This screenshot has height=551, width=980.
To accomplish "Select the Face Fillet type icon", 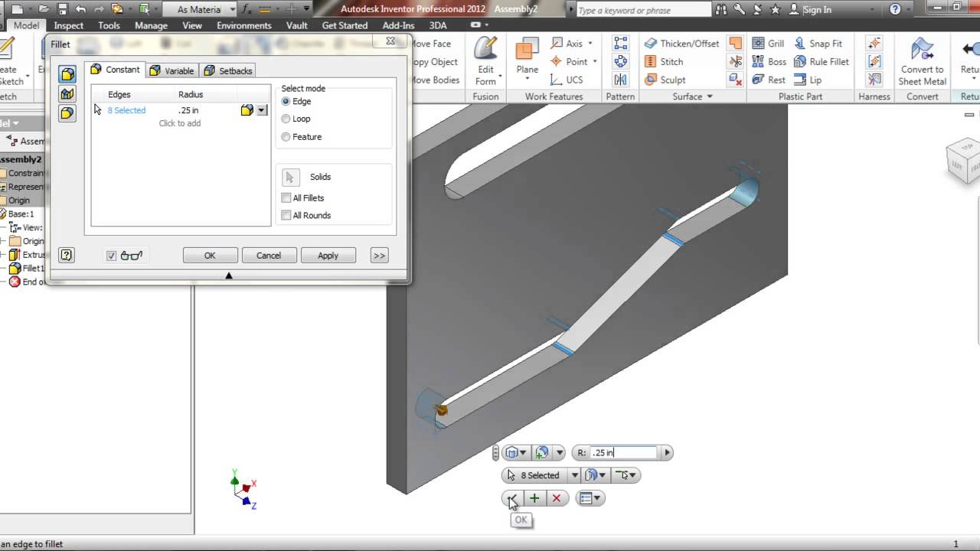I will pos(67,94).
